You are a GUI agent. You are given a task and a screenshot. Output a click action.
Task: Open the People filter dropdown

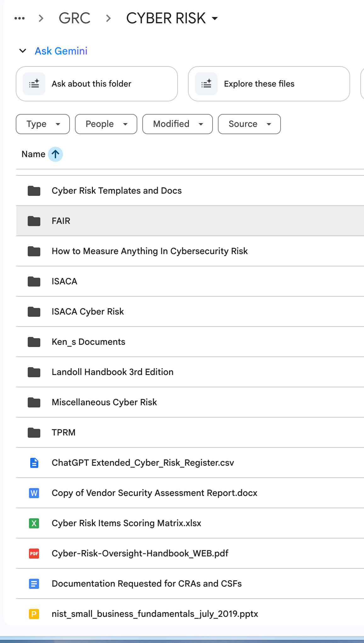pos(106,124)
